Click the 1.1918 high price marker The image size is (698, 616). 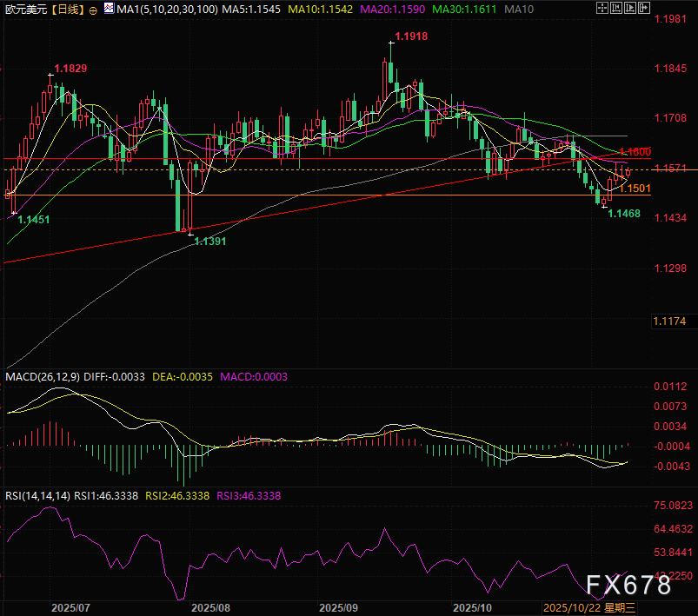pos(410,37)
